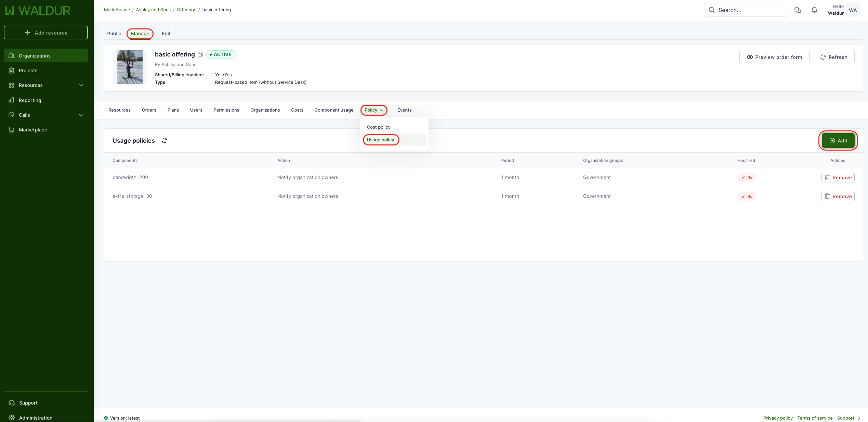Image resolution: width=868 pixels, height=422 pixels.
Task: Open Support in the sidebar
Action: [28, 403]
